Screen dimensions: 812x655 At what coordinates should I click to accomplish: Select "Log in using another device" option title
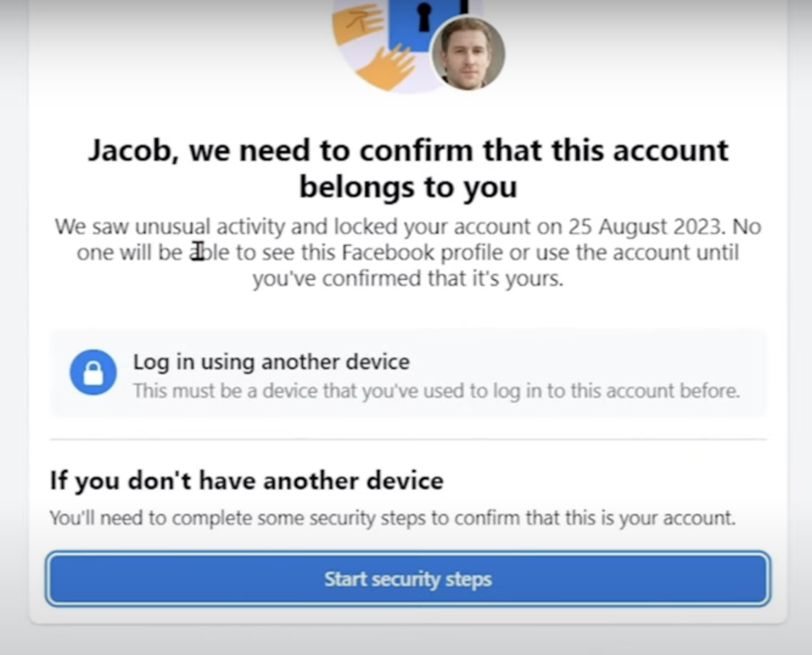pyautogui.click(x=271, y=362)
